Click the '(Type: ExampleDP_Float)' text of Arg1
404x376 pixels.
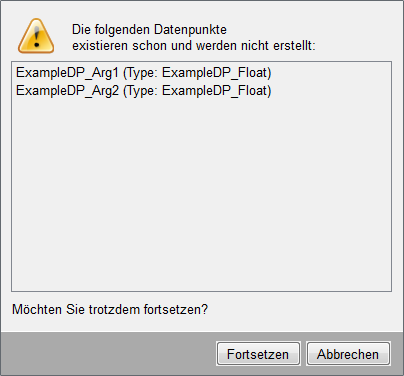[x=197, y=73]
